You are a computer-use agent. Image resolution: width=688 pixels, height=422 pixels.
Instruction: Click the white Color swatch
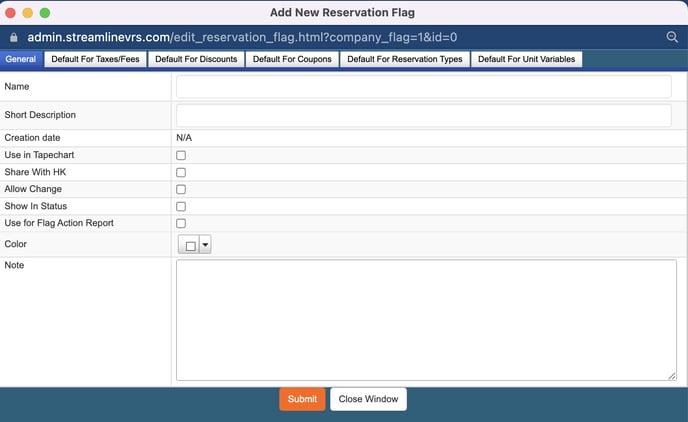(190, 245)
